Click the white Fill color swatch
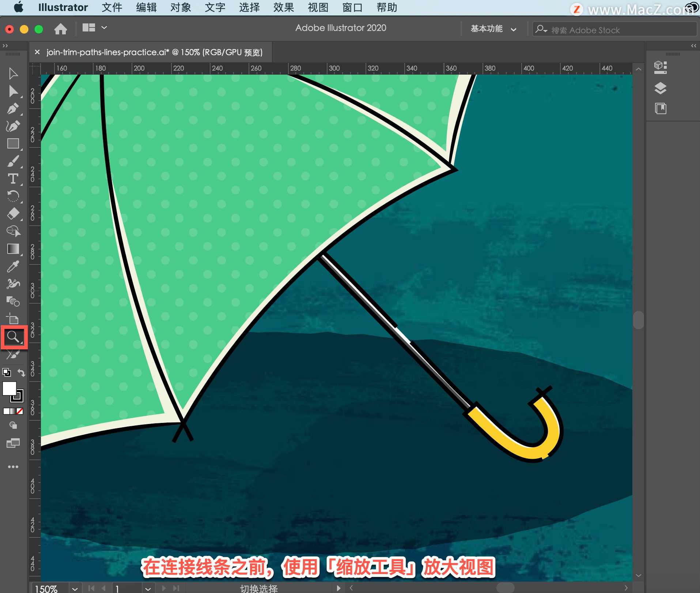 point(10,389)
